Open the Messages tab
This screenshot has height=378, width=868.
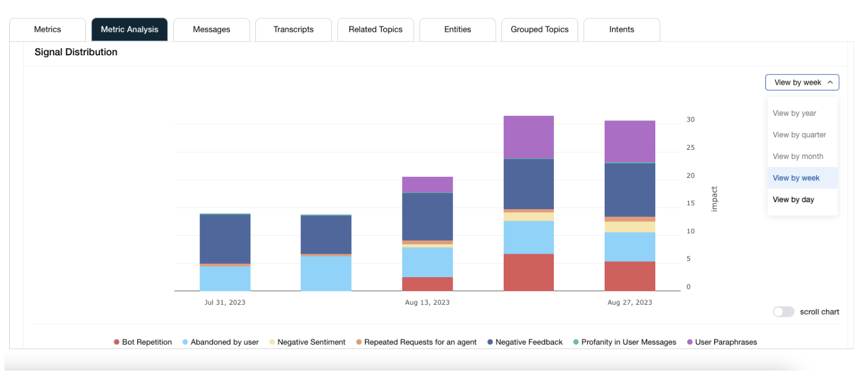(212, 29)
